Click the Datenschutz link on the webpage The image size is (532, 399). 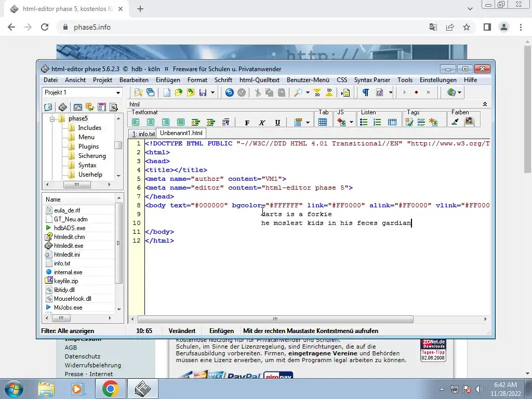pos(83,356)
